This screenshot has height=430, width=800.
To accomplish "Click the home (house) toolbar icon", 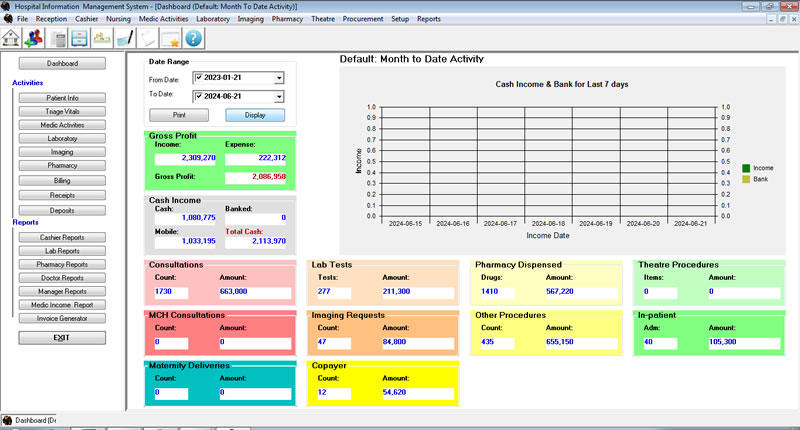I will pos(12,38).
